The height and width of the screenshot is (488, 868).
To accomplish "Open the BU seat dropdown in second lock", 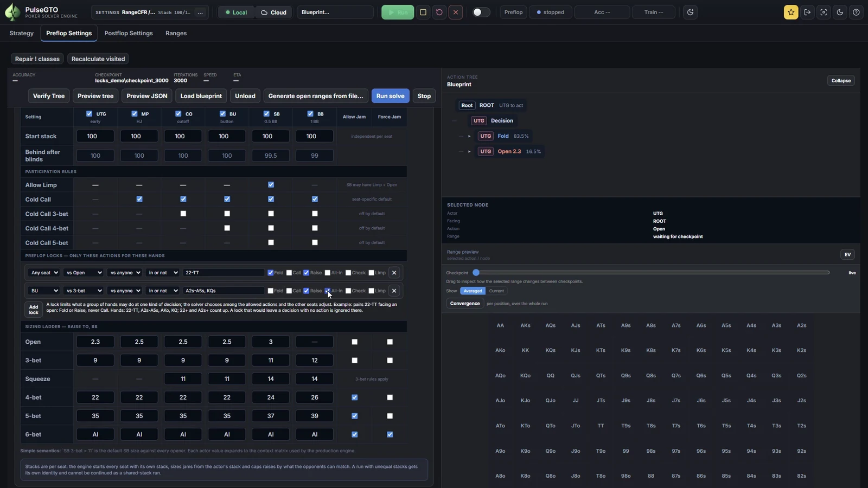I will point(43,291).
